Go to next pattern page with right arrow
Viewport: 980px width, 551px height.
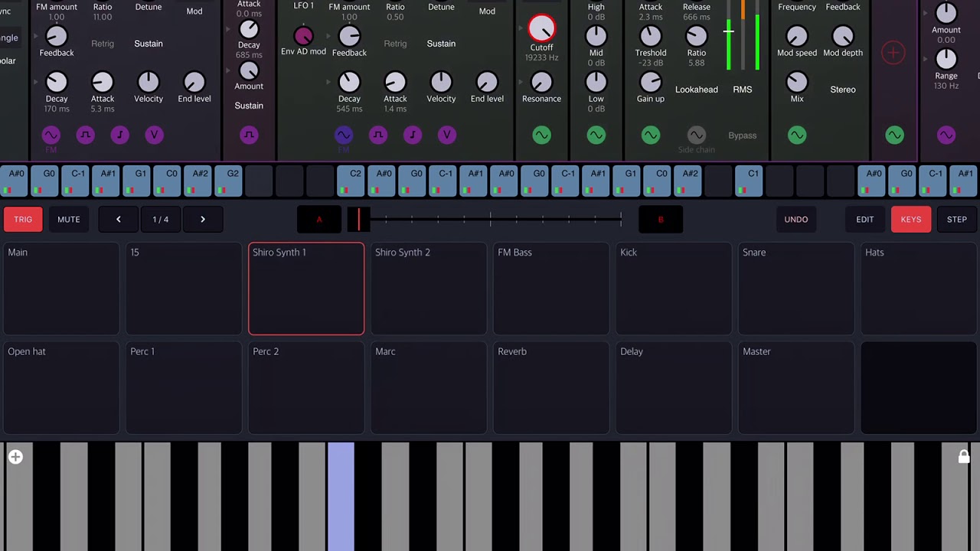point(202,220)
